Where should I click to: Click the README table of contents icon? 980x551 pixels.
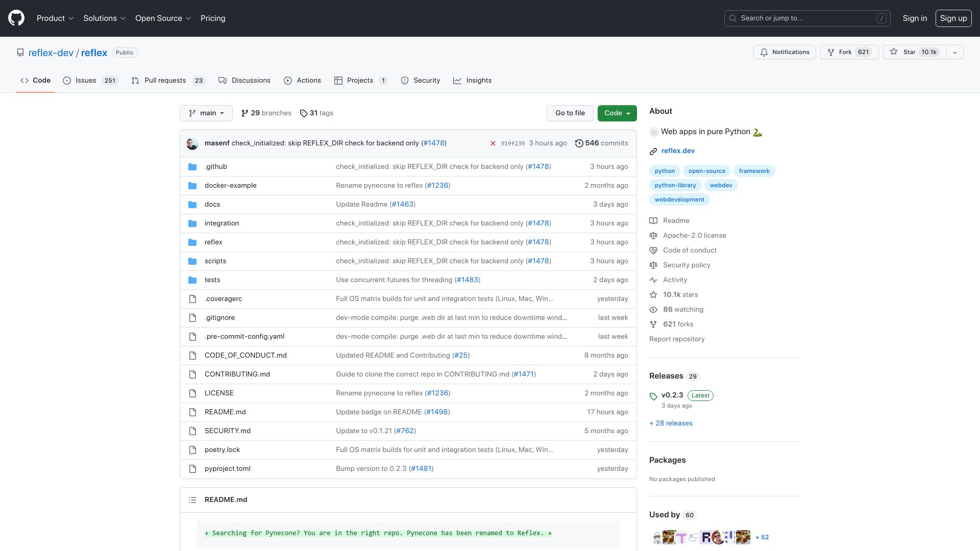click(192, 500)
